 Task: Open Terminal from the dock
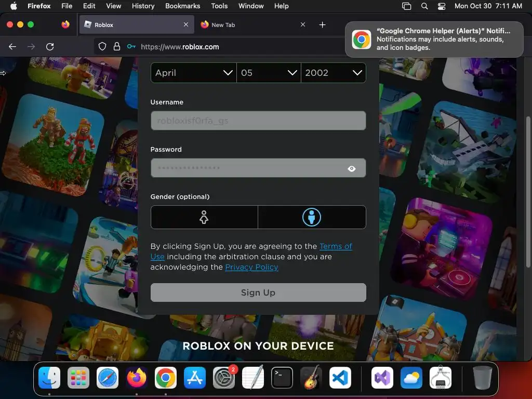tap(282, 378)
